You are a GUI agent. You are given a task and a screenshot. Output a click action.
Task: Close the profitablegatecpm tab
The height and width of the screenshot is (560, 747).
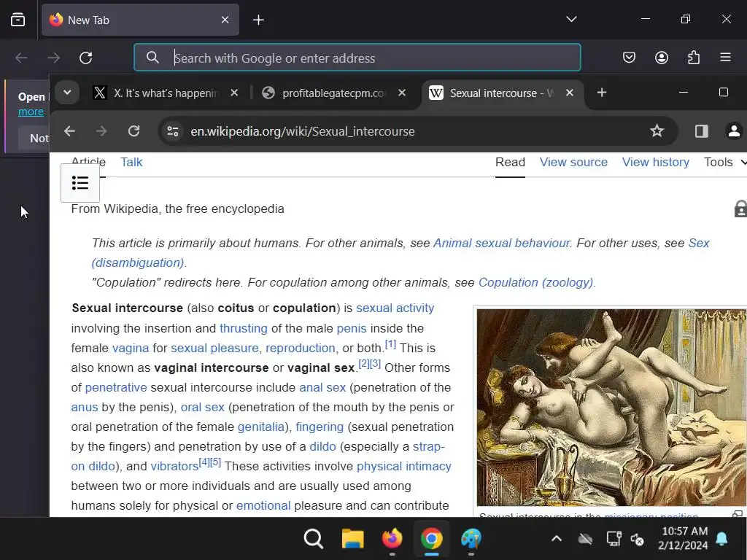402,93
